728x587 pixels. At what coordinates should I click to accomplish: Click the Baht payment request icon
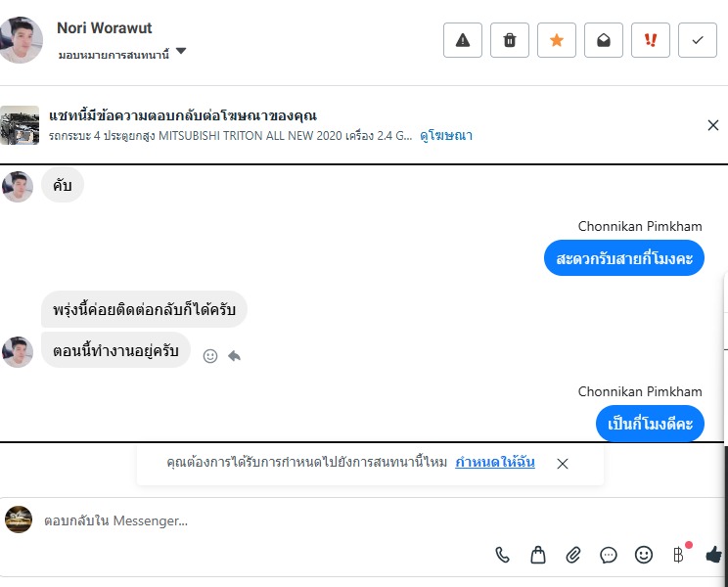[x=678, y=555]
